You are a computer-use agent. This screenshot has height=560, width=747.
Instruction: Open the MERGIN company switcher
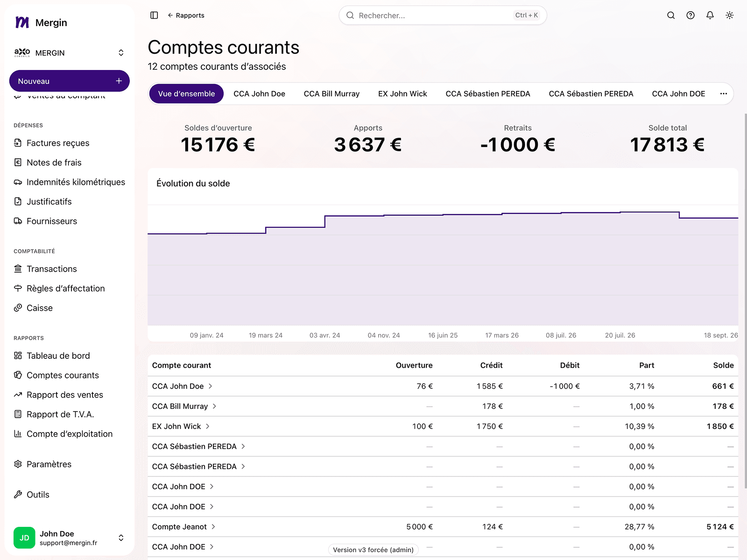pos(69,53)
